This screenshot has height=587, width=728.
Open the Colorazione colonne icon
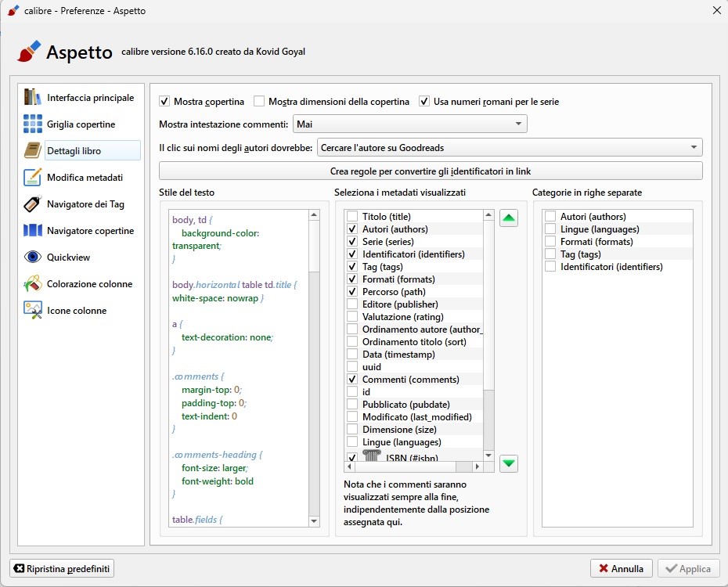33,284
